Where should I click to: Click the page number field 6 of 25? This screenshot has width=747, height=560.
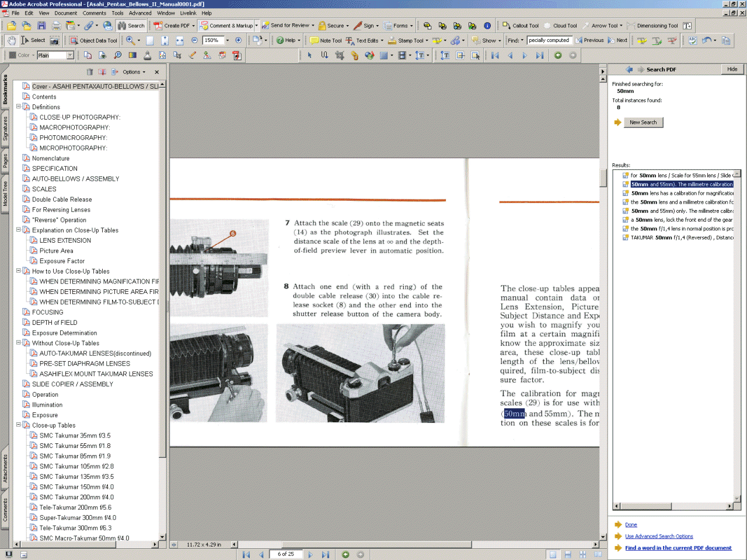(x=286, y=554)
